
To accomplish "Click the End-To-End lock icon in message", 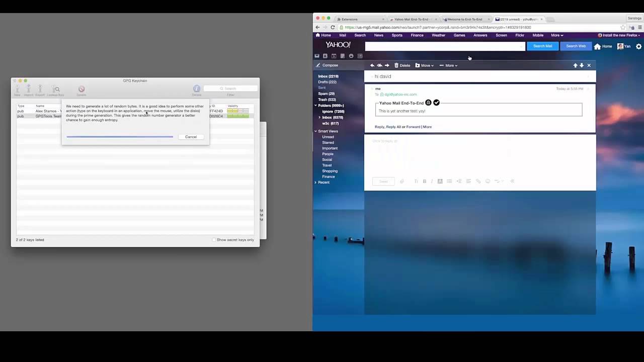I will [428, 103].
